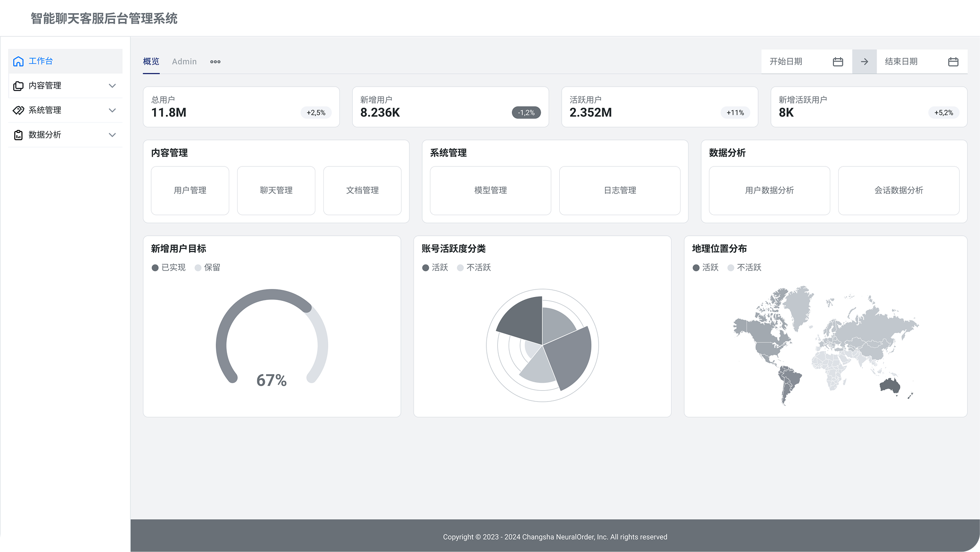Toggle 活跃 legend in 地理位置分布
980x552 pixels.
[x=705, y=268]
